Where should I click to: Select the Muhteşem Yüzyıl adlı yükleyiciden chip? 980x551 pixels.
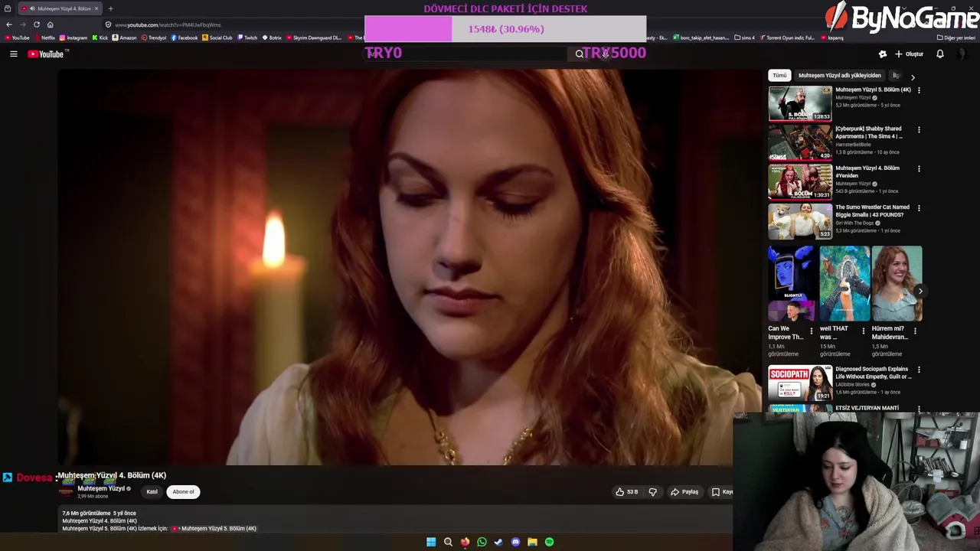839,76
